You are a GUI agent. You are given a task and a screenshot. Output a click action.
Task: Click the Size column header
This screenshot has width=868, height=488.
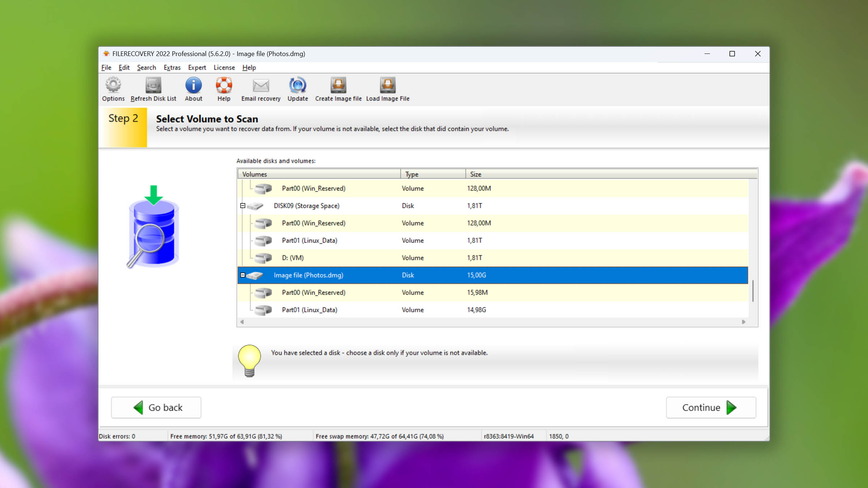[x=475, y=174]
